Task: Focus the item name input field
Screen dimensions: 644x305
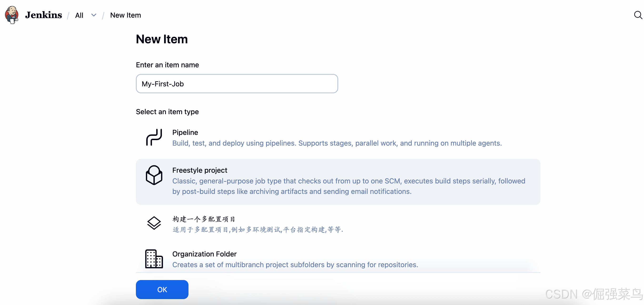Action: 237,84
